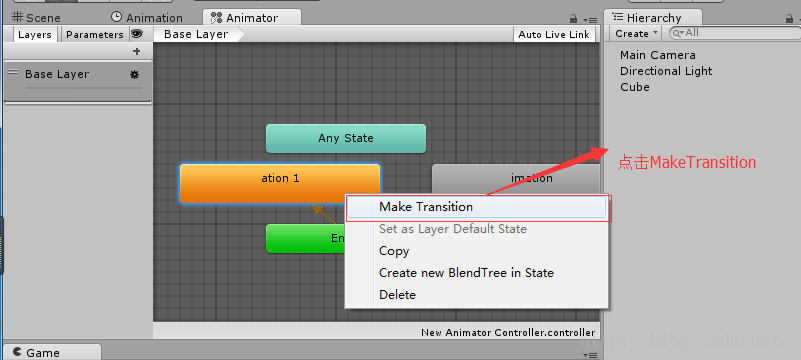Screen dimensions: 801x360
Task: Toggle the Auto Live Link button
Action: click(x=554, y=34)
